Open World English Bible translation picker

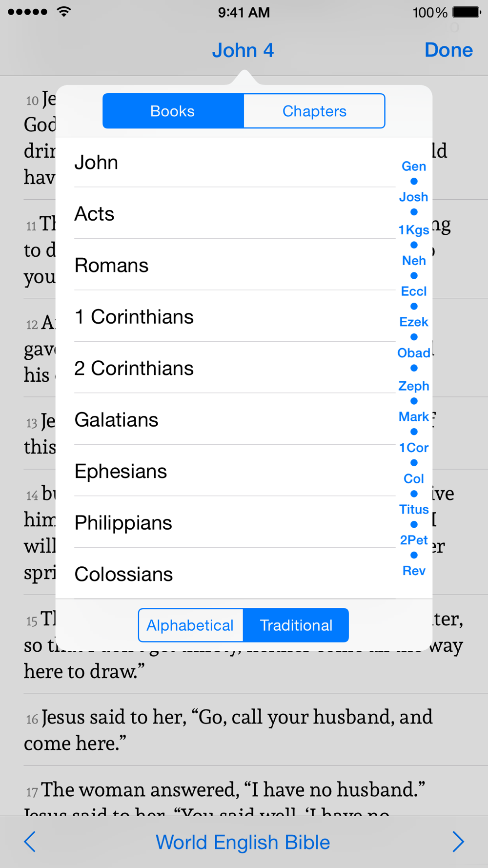243,842
